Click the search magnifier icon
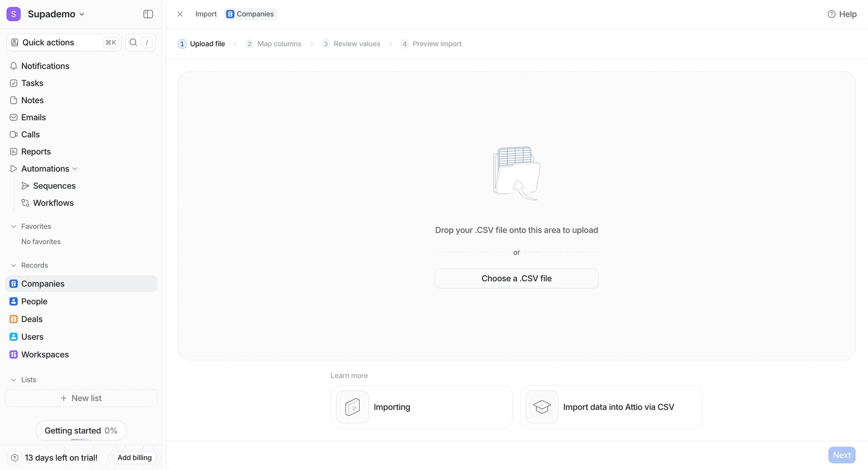 [133, 42]
